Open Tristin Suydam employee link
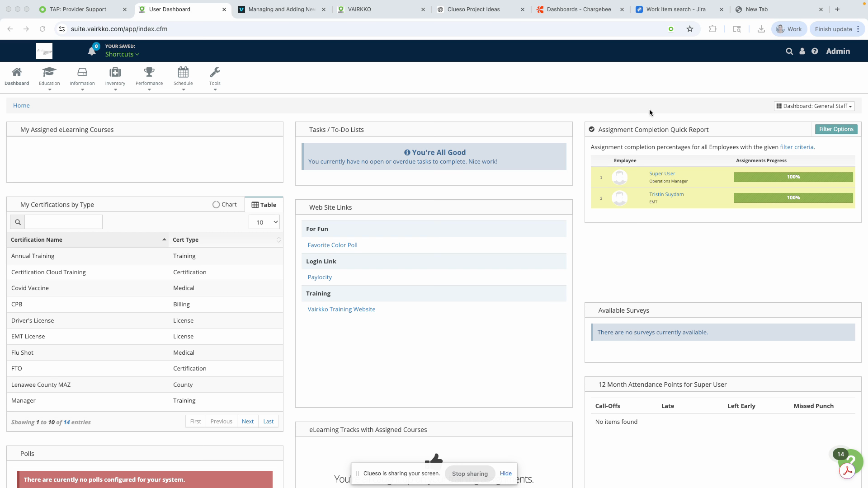Screen dimensions: 868x488 pyautogui.click(x=666, y=194)
